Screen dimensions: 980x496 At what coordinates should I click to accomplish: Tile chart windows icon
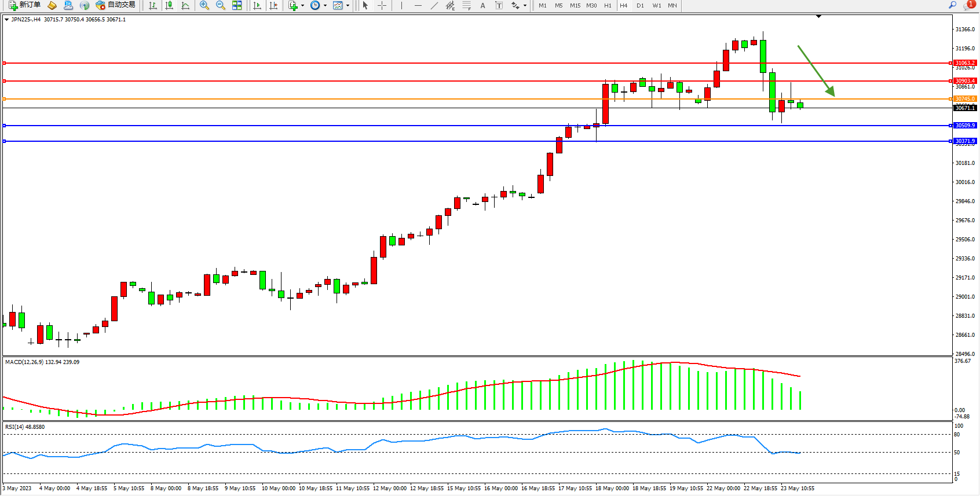coord(237,5)
